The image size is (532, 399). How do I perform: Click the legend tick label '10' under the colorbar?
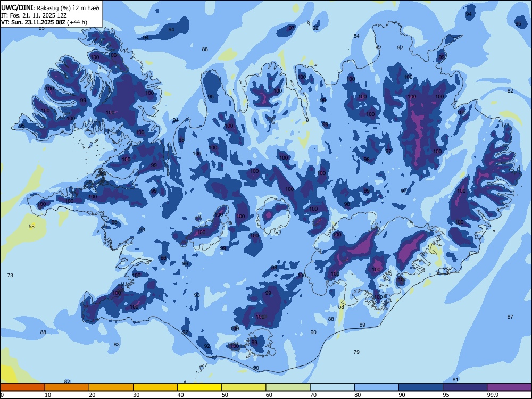coord(48,395)
